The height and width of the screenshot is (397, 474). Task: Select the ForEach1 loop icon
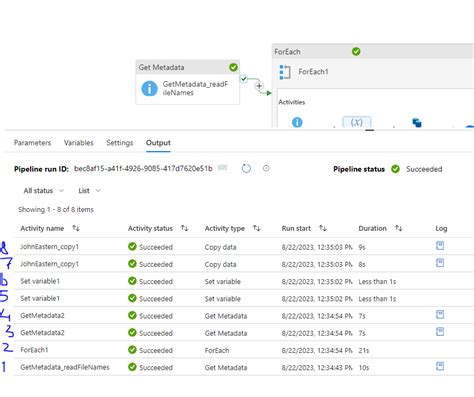(x=285, y=72)
